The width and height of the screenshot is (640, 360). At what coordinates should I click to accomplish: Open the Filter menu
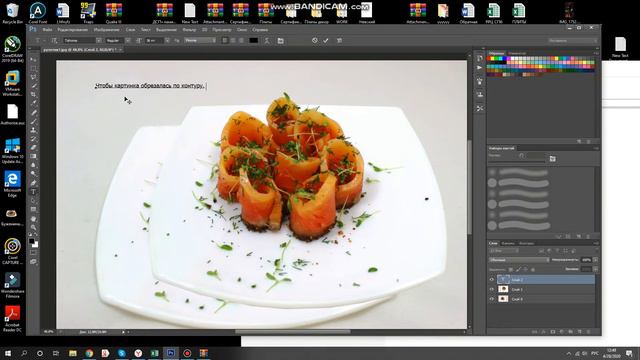(x=189, y=30)
